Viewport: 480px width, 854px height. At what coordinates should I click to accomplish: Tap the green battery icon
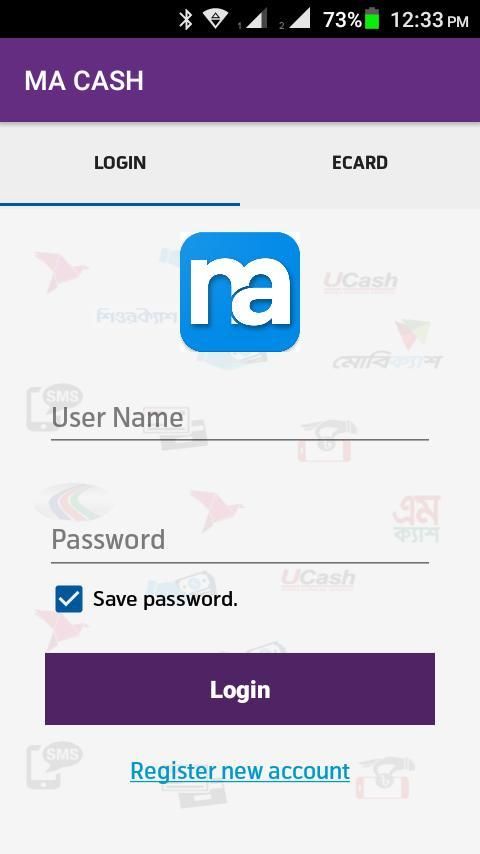(x=372, y=19)
